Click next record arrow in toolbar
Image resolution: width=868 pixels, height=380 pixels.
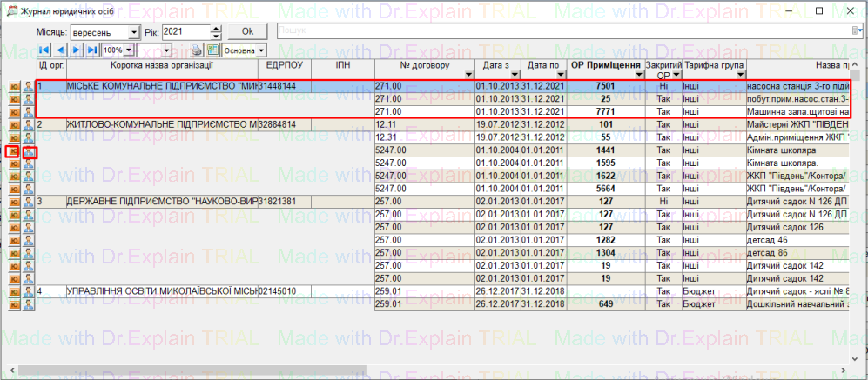point(76,50)
